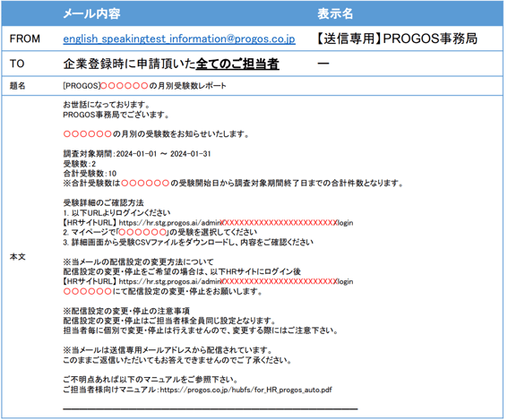Click the メール内容 column header
Viewport: 508px width, 420px height.
click(x=91, y=13)
